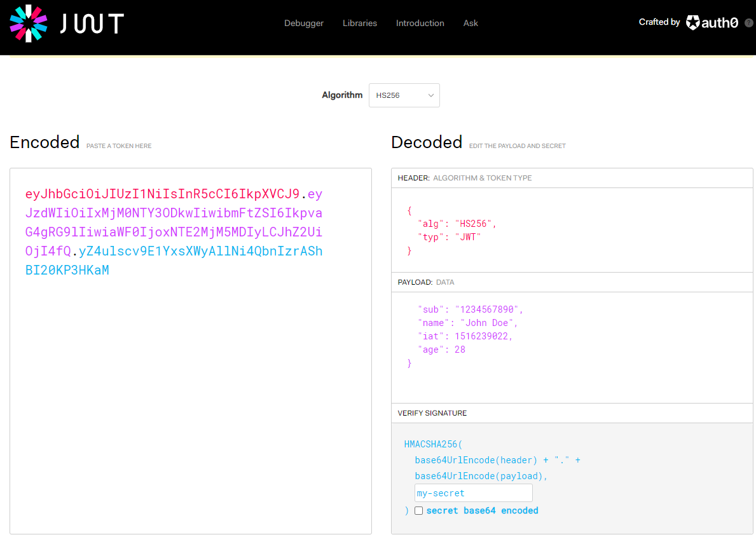This screenshot has height=537, width=756.
Task: Click the purple payload segment of token
Action: click(174, 222)
